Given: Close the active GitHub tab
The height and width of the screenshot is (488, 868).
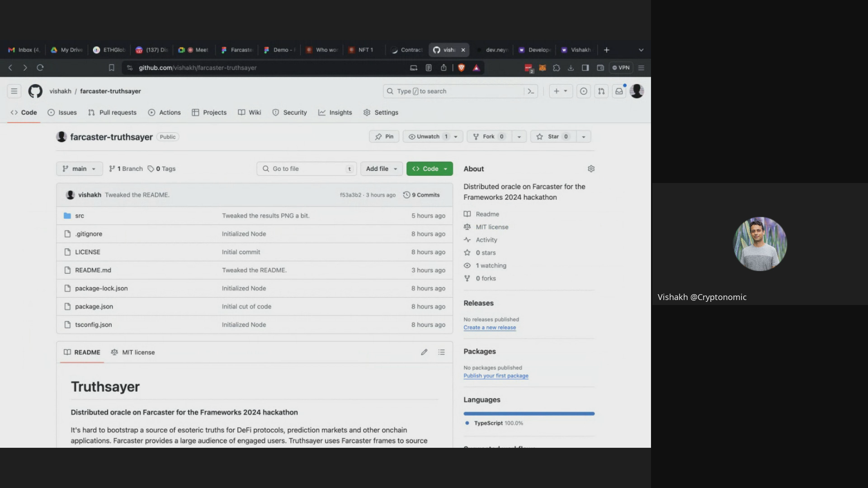Looking at the screenshot, I should coord(463,50).
